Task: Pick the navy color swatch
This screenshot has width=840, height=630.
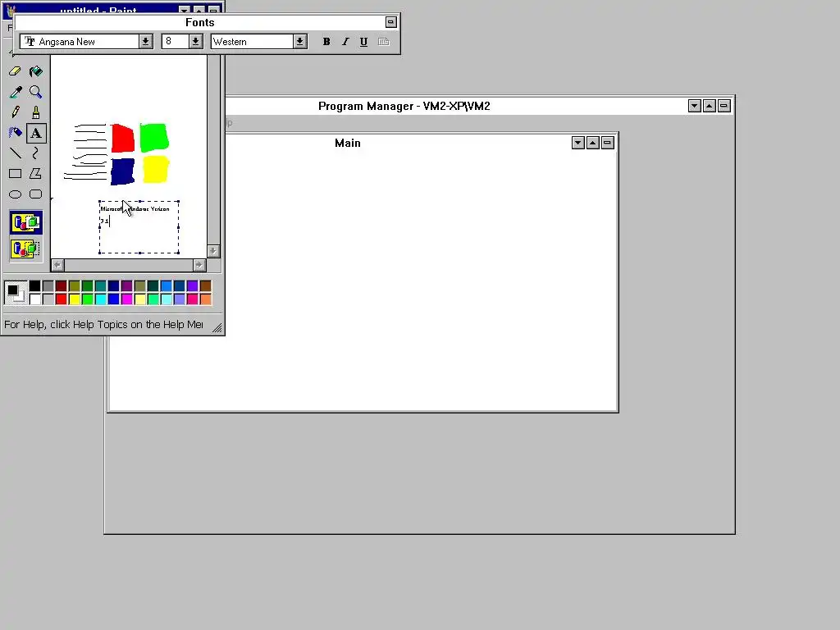Action: tap(113, 286)
